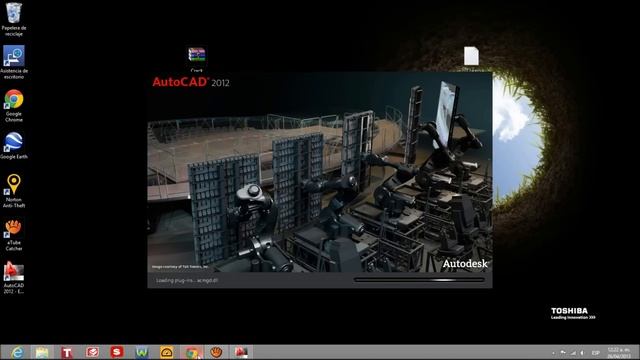Open aTube Catcher from the taskbar
Image resolution: width=640 pixels, height=360 pixels.
pyautogui.click(x=216, y=352)
